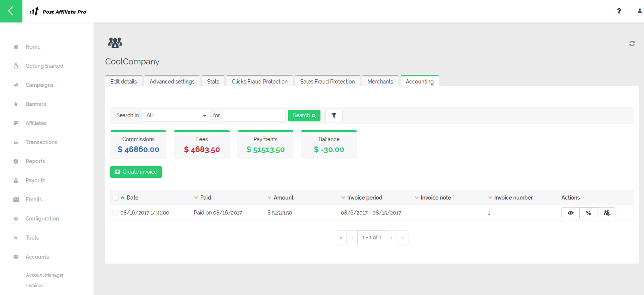The image size is (644, 295).
Task: Click the green back arrow button
Action: pyautogui.click(x=11, y=11)
